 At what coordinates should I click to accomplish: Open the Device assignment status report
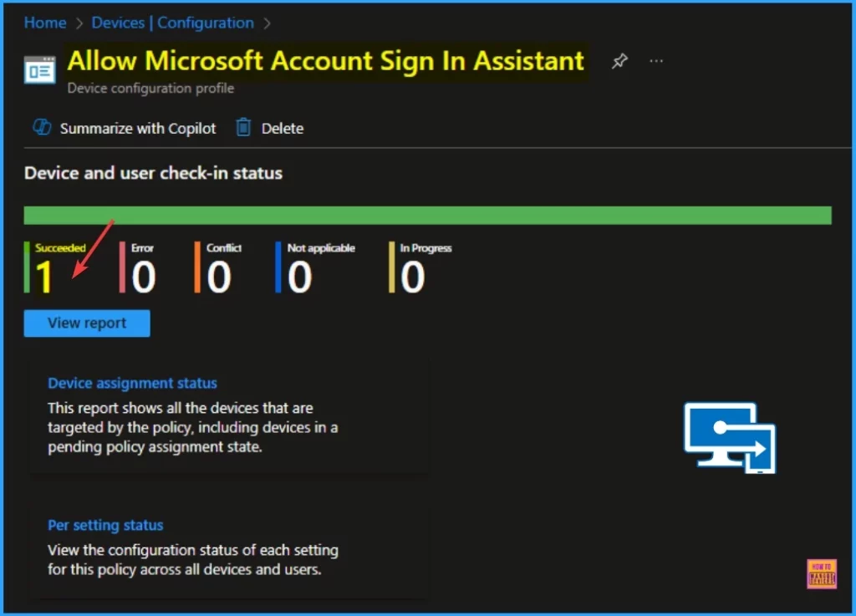tap(132, 383)
